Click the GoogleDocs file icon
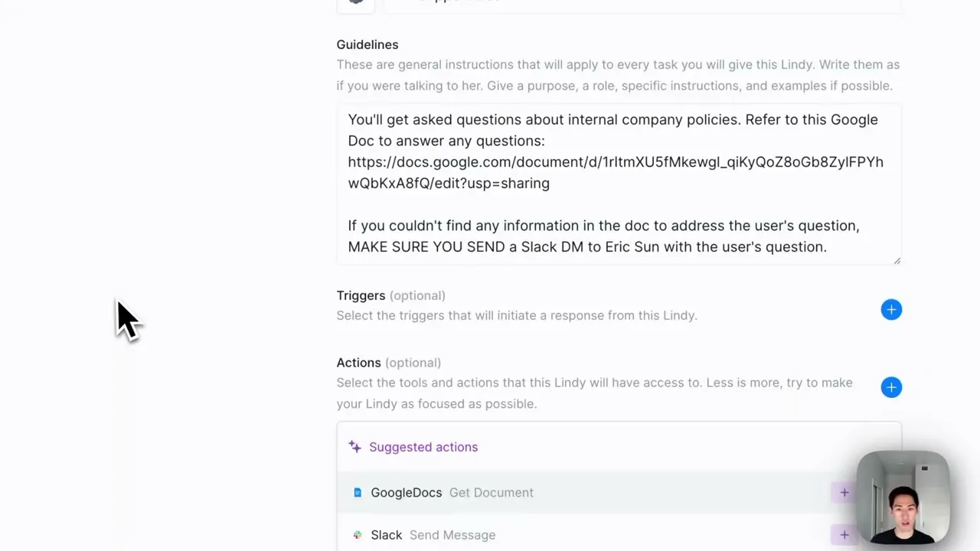980x551 pixels. click(357, 493)
